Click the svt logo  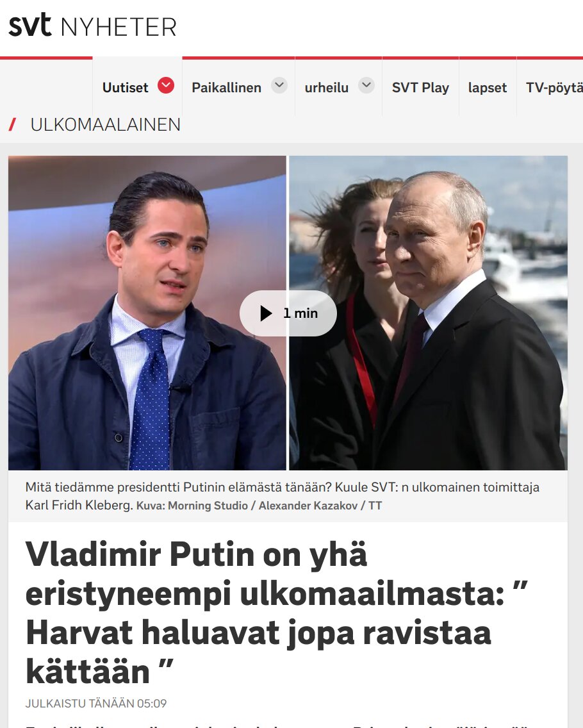pos(29,26)
